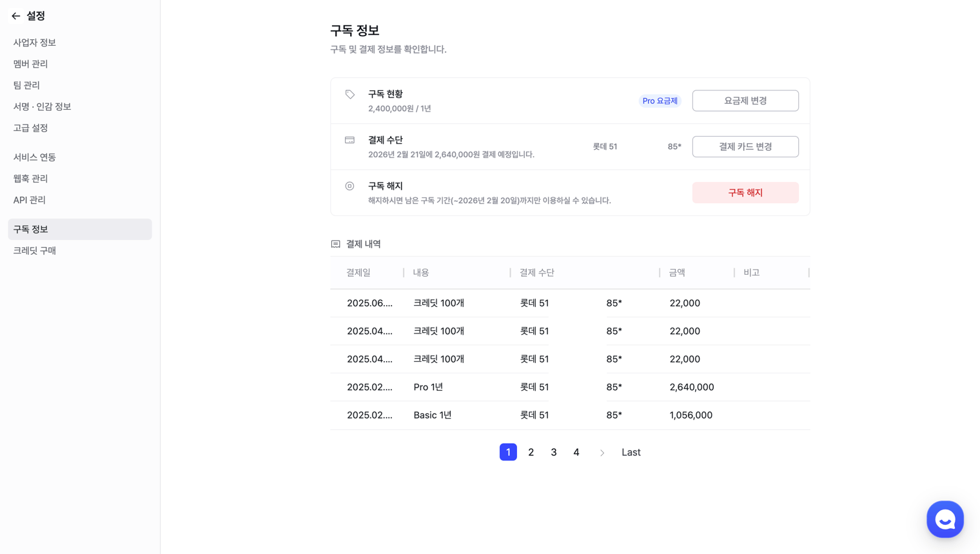This screenshot has width=980, height=554.
Task: Click the circle icon beside 구독 해지
Action: point(349,186)
